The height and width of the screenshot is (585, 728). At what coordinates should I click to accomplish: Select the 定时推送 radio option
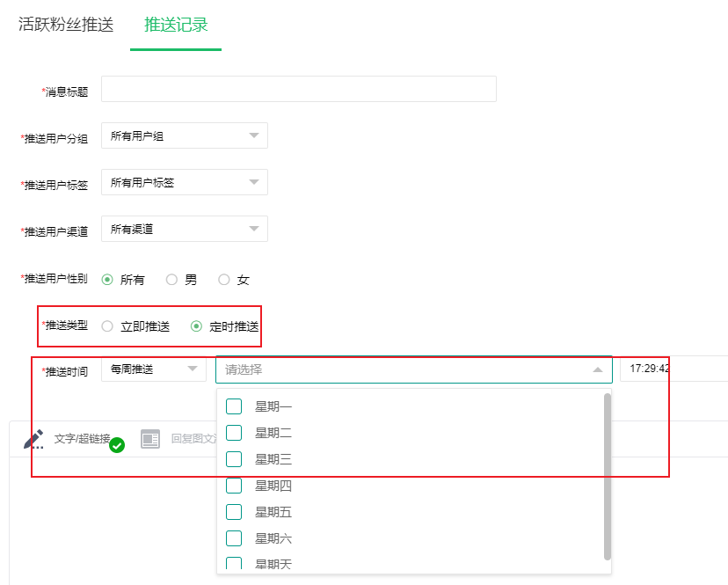(x=196, y=326)
